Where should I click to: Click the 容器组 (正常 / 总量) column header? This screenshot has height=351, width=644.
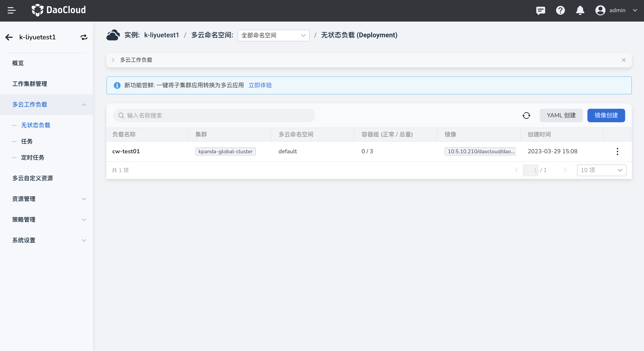pyautogui.click(x=387, y=134)
